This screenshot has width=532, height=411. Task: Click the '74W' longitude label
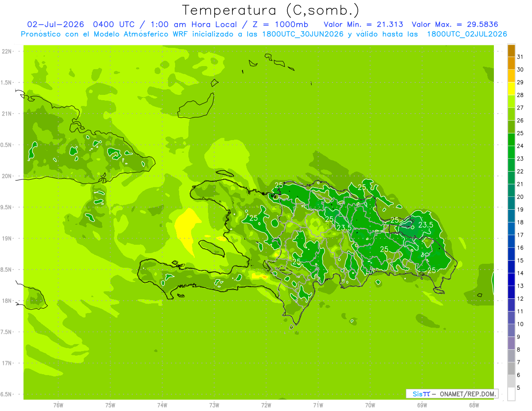coord(162,405)
